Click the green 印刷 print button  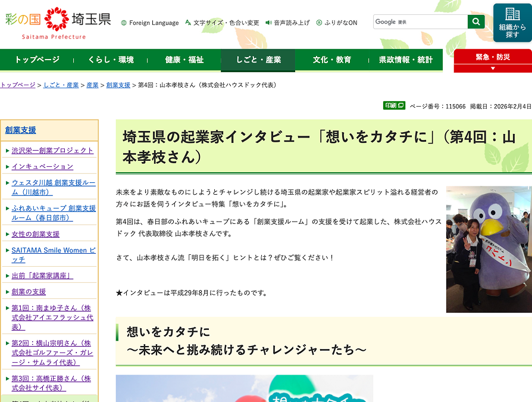[x=395, y=105]
